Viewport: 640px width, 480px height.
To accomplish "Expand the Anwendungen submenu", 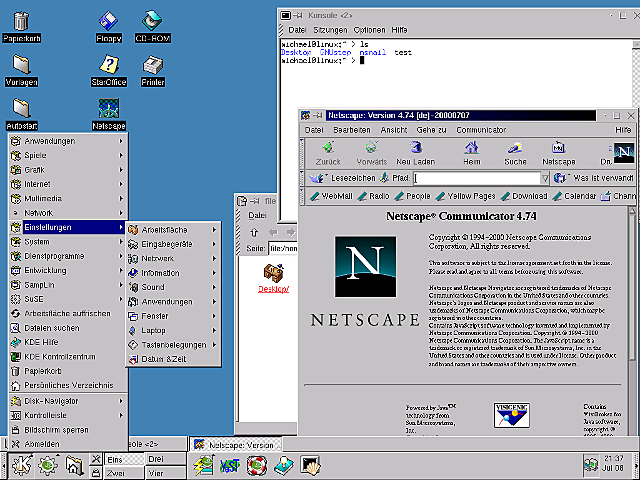I will [x=68, y=141].
